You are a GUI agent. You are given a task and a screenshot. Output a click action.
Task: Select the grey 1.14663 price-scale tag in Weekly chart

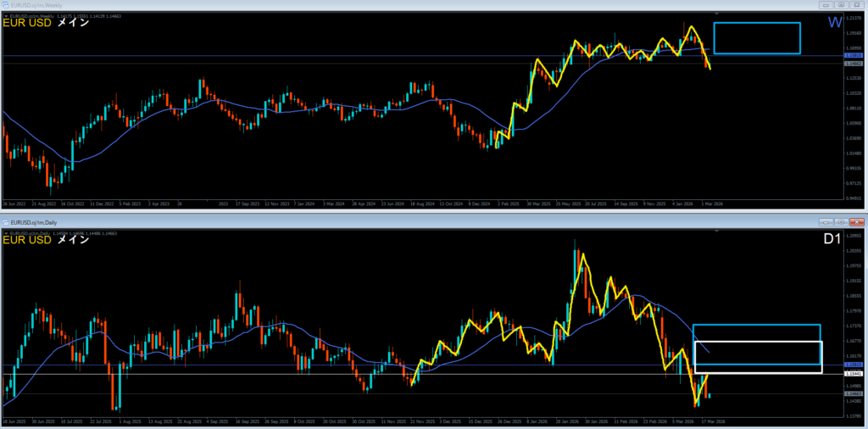[853, 64]
